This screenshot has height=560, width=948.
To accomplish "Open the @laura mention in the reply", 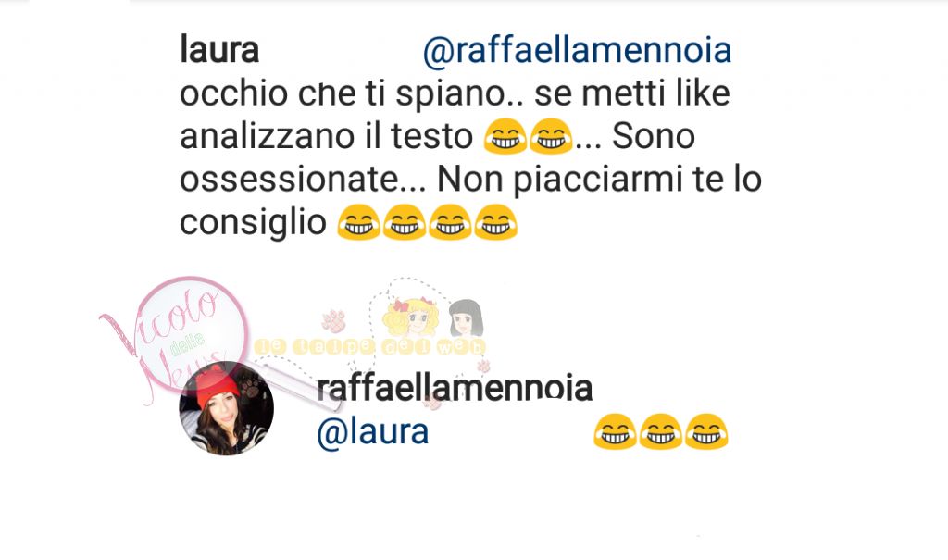I will [x=373, y=431].
